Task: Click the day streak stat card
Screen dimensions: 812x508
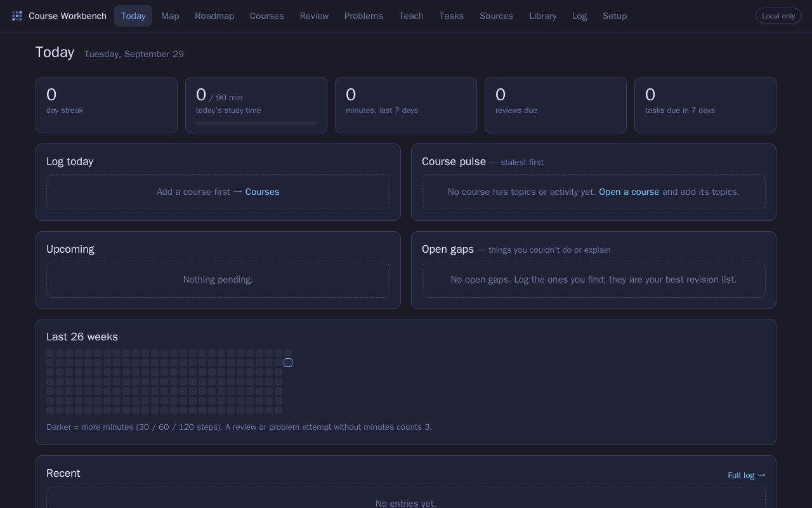Action: click(107, 105)
